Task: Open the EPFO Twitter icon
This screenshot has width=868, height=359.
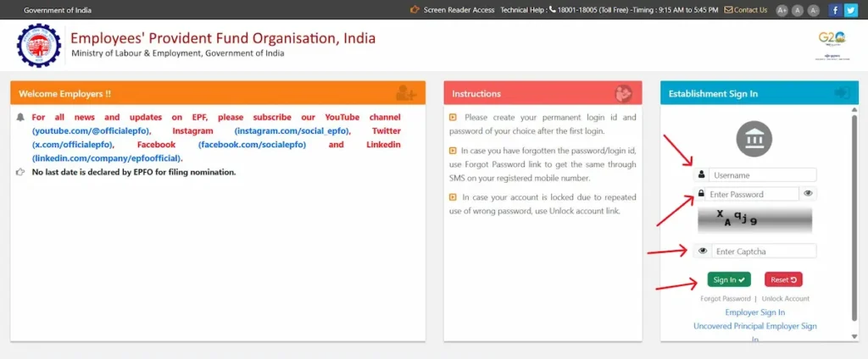Action: click(x=849, y=10)
